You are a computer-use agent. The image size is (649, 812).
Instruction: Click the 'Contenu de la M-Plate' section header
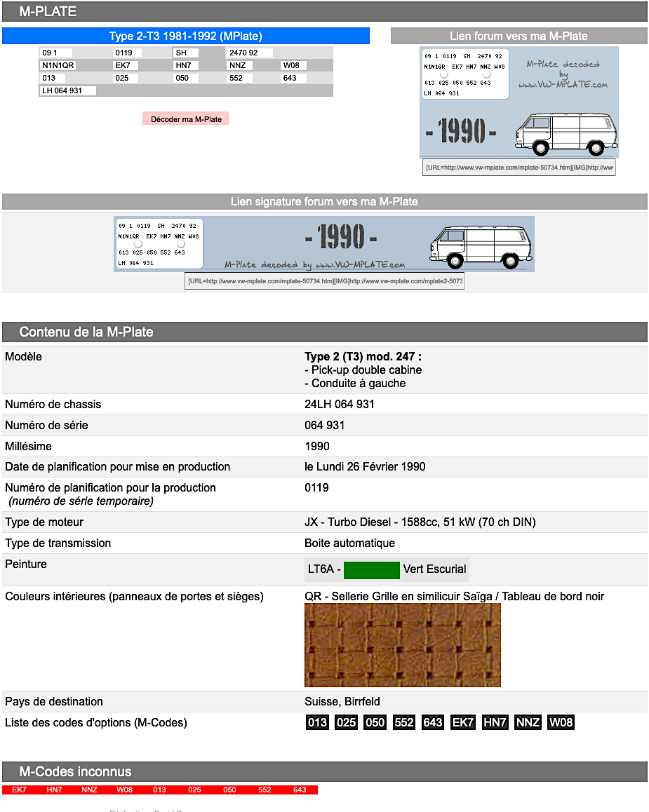[325, 332]
